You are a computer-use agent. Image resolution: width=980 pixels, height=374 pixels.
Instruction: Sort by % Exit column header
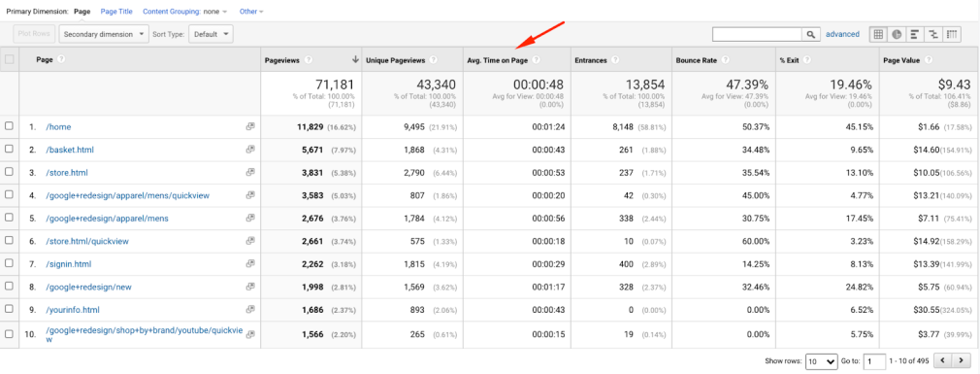790,60
